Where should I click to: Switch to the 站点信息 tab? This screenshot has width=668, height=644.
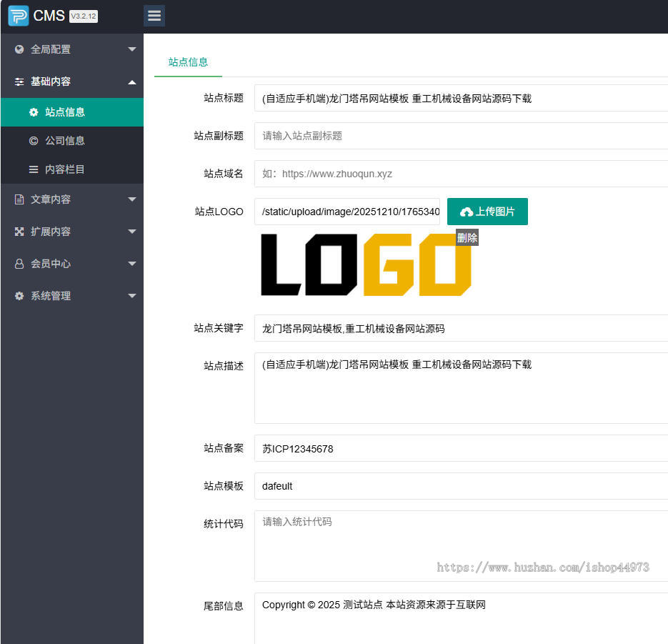pos(188,62)
